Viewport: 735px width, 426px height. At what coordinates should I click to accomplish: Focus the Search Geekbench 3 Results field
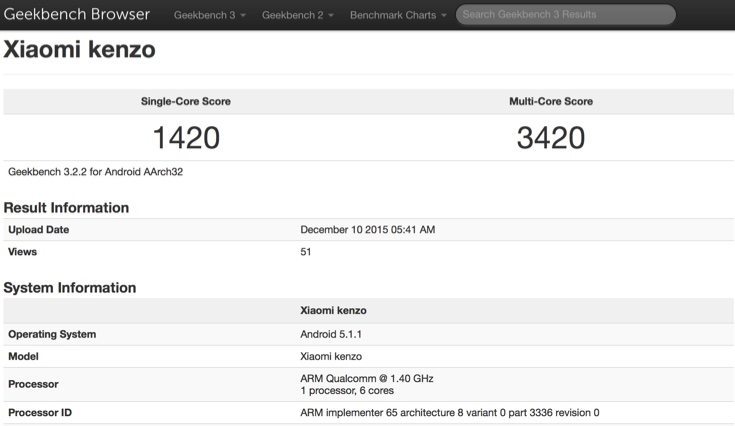coord(566,15)
